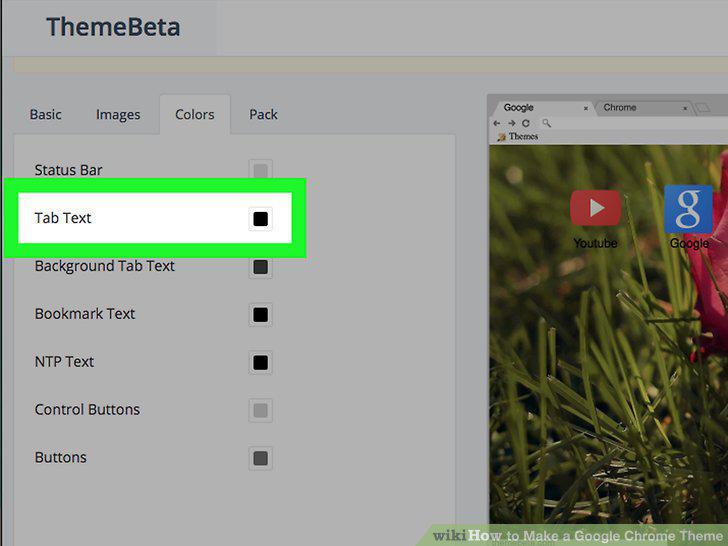Click the preview search magnifier icon

coord(546,123)
